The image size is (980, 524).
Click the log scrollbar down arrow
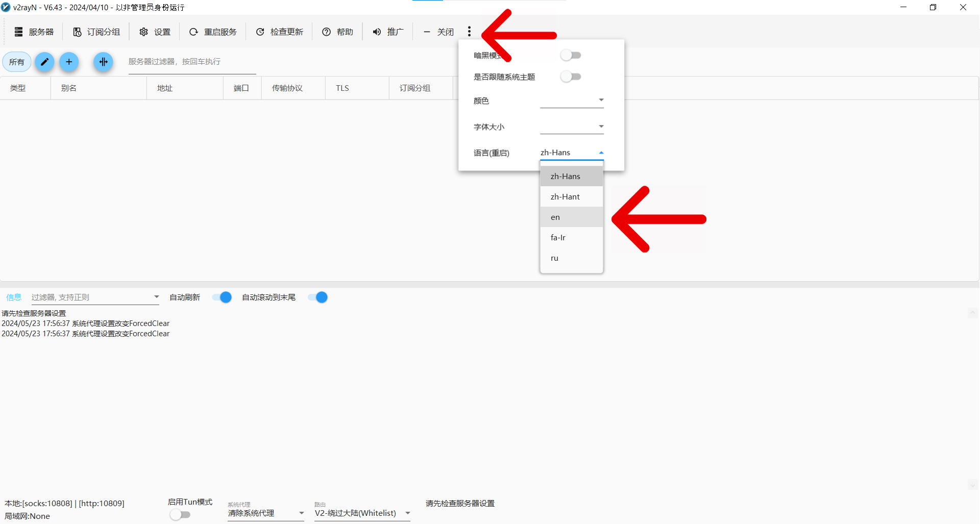(x=973, y=484)
